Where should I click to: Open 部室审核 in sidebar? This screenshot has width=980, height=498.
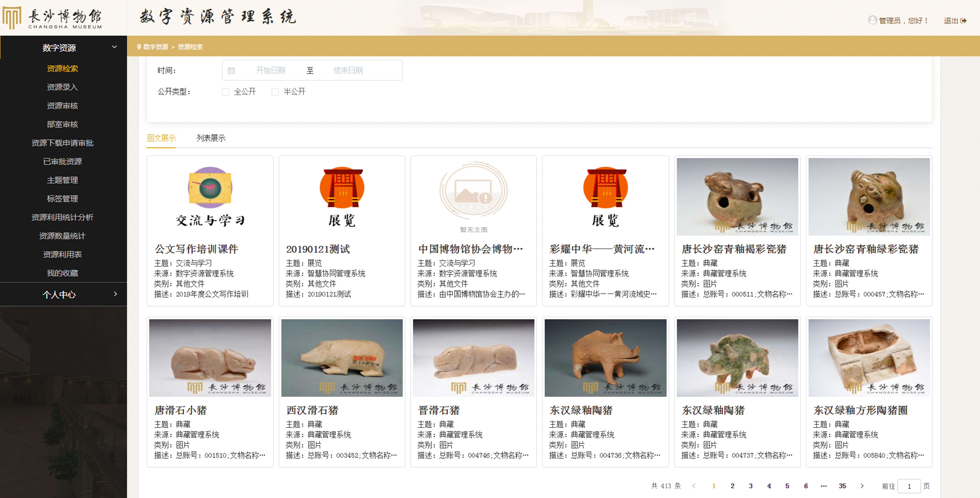62,124
